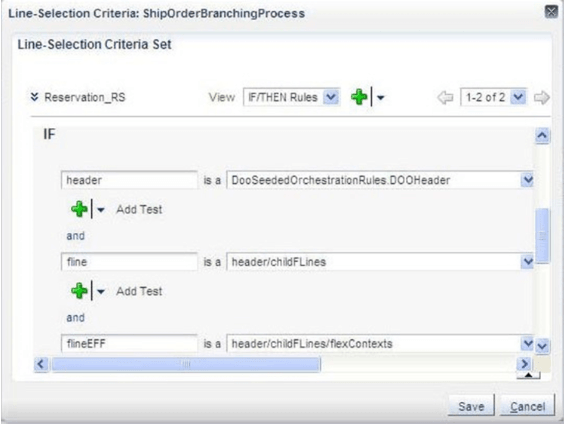Image resolution: width=565 pixels, height=425 pixels.
Task: Add a test under the fline pattern
Action: point(79,291)
